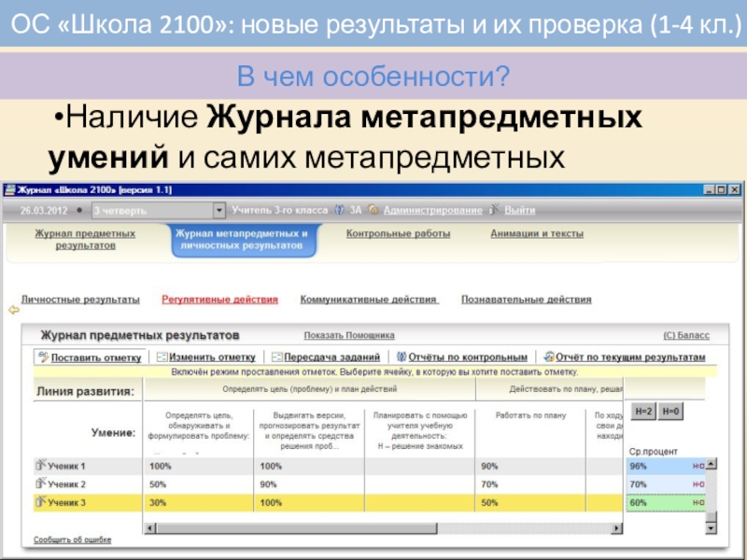Viewport: 747px width, 560px height.
Task: Click the Поставить отметку button
Action: pos(90,357)
